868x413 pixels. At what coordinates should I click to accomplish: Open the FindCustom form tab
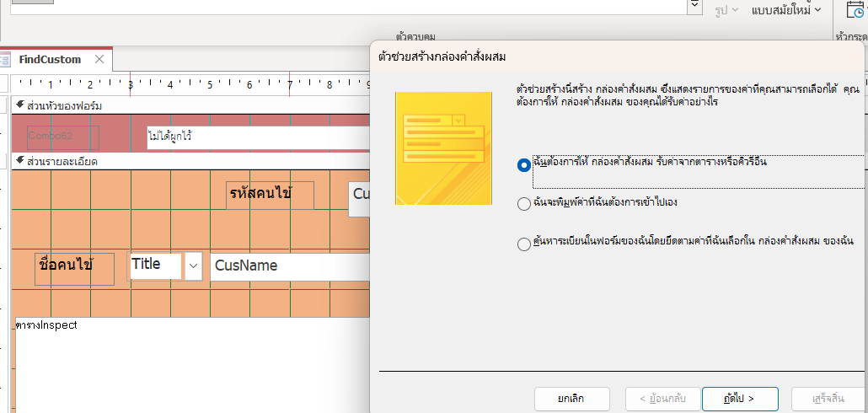tap(51, 60)
